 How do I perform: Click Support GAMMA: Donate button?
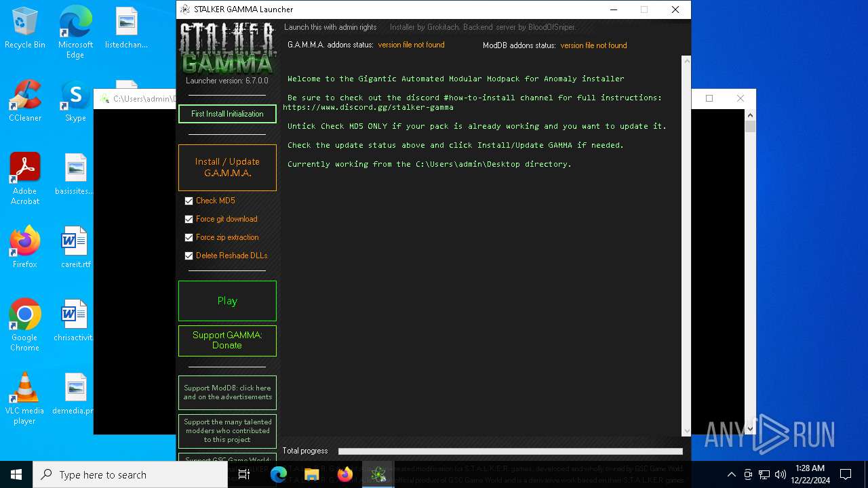pos(227,340)
